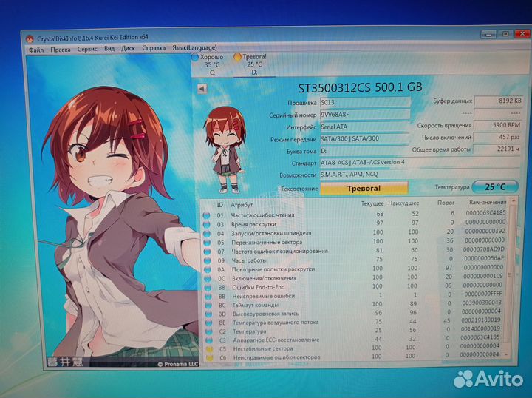Click the buffer size value 8192 KB

click(x=498, y=101)
